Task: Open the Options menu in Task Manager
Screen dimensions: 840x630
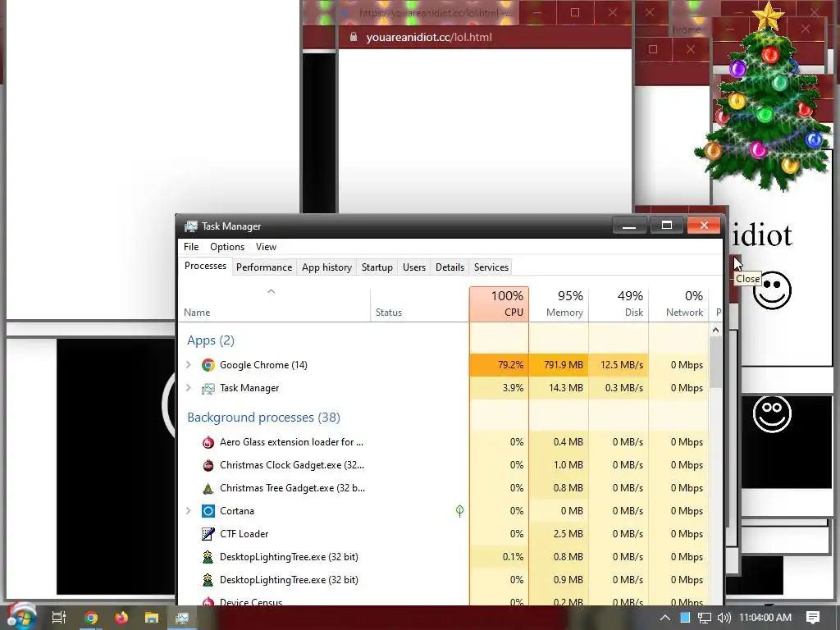Action: coord(227,247)
